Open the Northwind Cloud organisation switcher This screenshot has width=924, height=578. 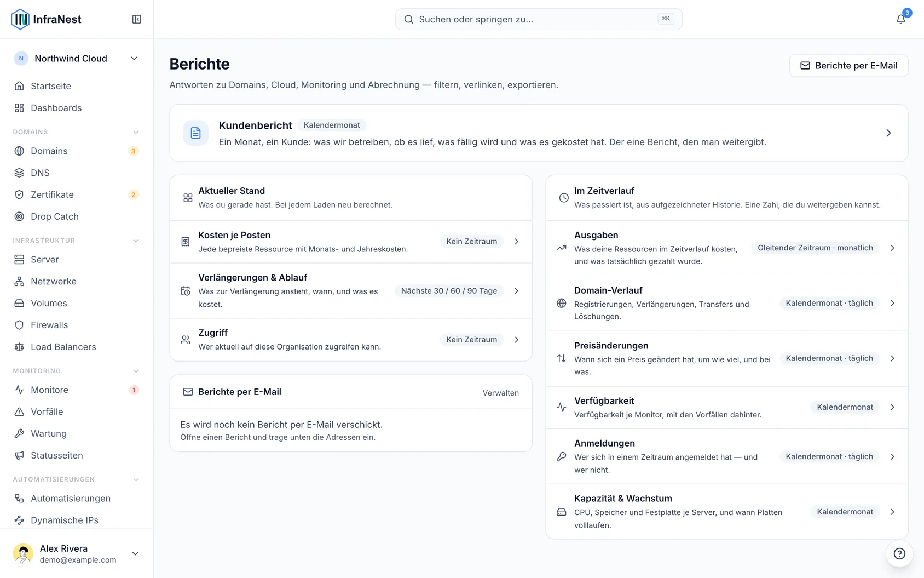pyautogui.click(x=77, y=59)
